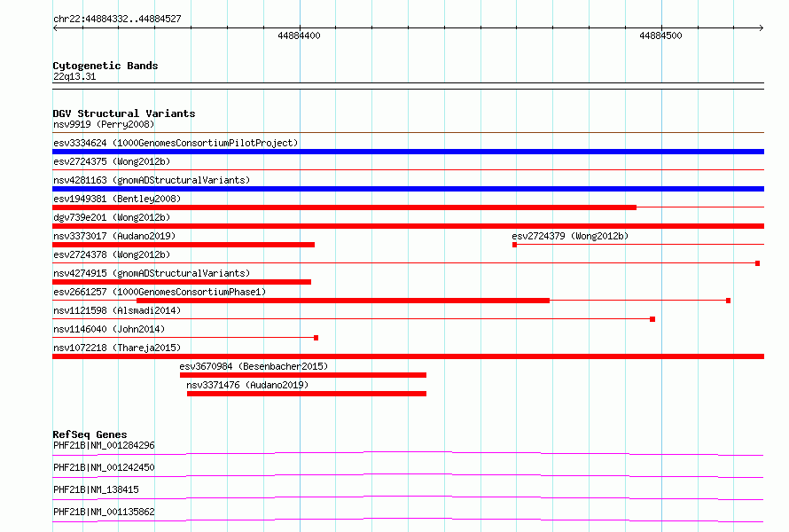Click the end marker of esv2724378
This screenshot has width=789, height=532.
pos(757,263)
